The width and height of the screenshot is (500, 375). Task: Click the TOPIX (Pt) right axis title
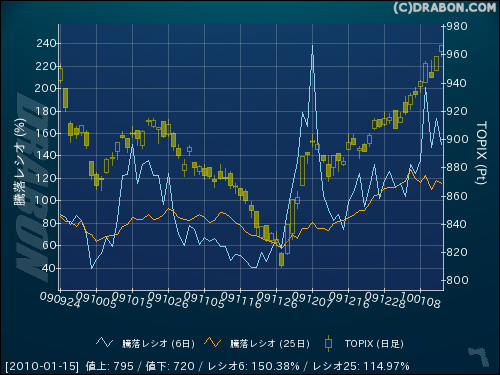(481, 153)
